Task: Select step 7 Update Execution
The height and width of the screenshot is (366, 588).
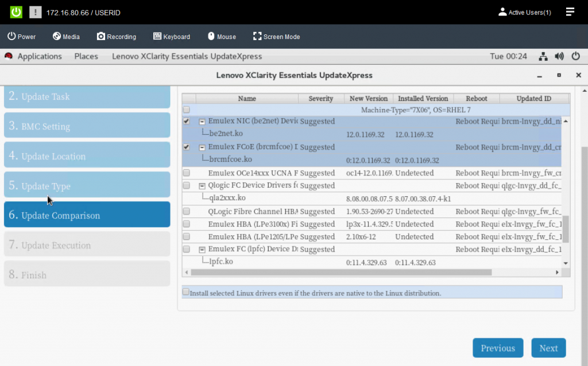Action: tap(87, 244)
